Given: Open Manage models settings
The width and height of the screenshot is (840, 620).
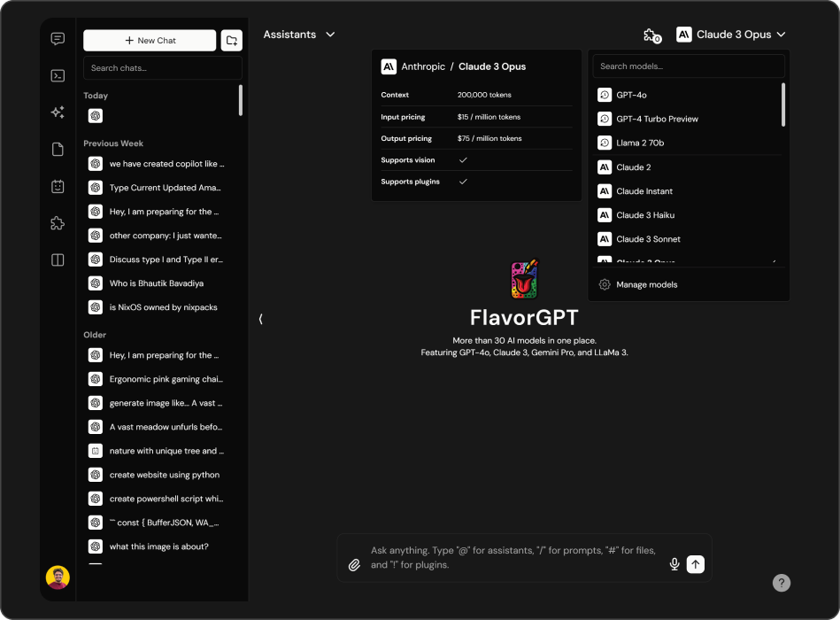Looking at the screenshot, I should click(689, 284).
